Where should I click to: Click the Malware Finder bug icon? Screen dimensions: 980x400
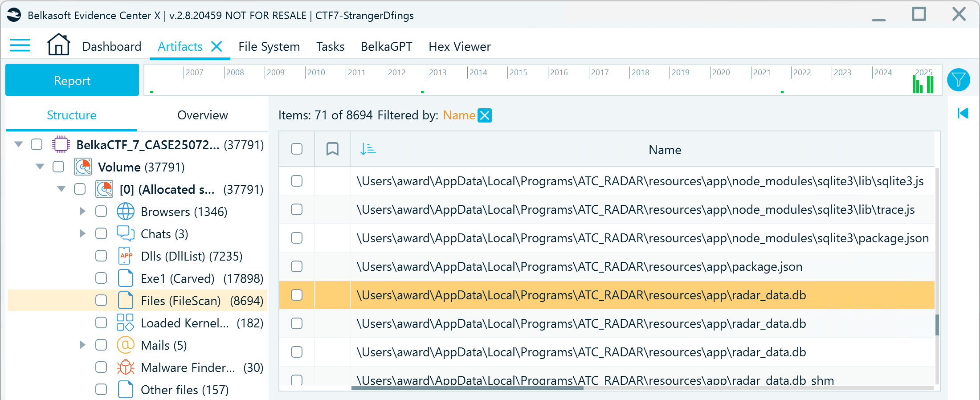click(126, 367)
